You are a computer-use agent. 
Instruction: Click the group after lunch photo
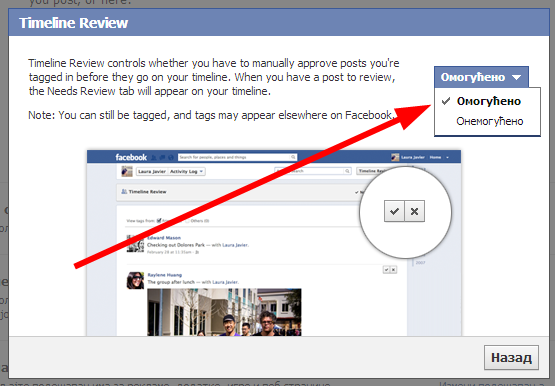coord(224,312)
